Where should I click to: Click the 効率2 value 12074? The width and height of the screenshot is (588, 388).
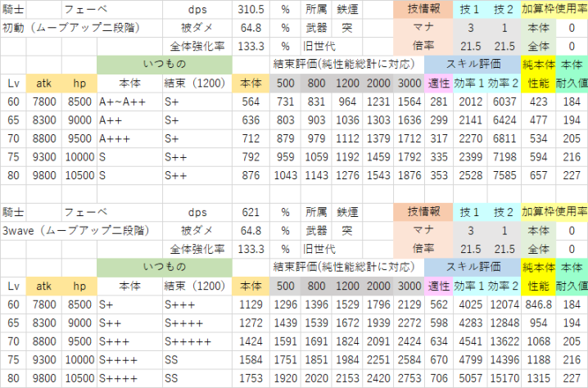point(504,305)
